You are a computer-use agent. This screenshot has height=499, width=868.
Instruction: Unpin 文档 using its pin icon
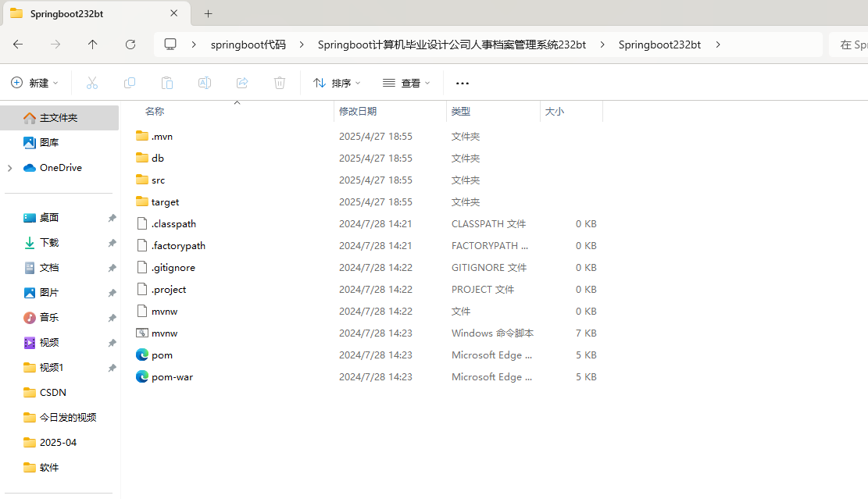coord(112,268)
